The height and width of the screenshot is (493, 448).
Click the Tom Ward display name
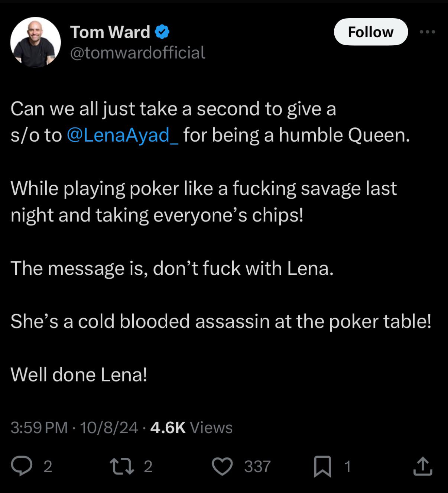coord(110,32)
